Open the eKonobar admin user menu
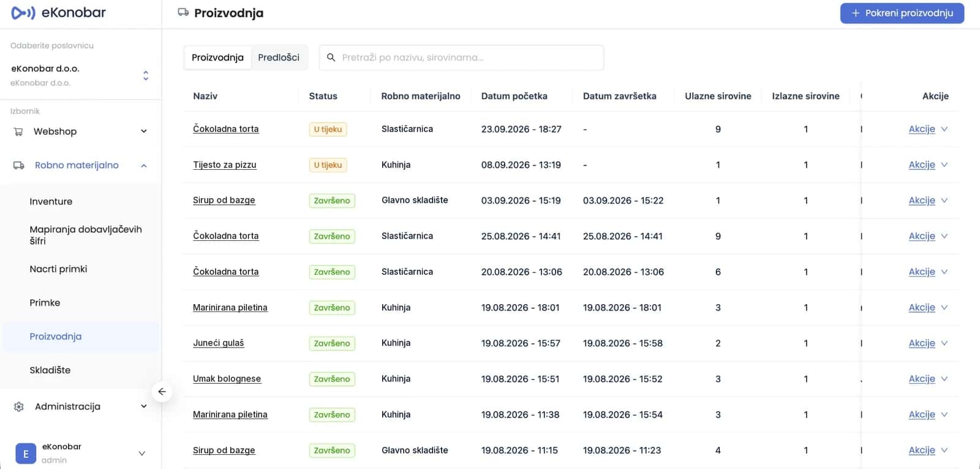 tap(80, 454)
